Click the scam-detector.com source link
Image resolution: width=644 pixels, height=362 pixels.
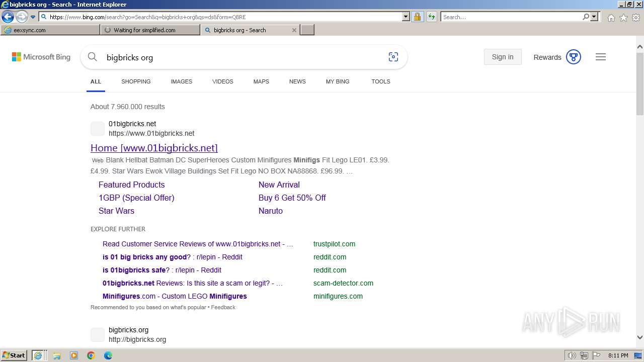[343, 283]
